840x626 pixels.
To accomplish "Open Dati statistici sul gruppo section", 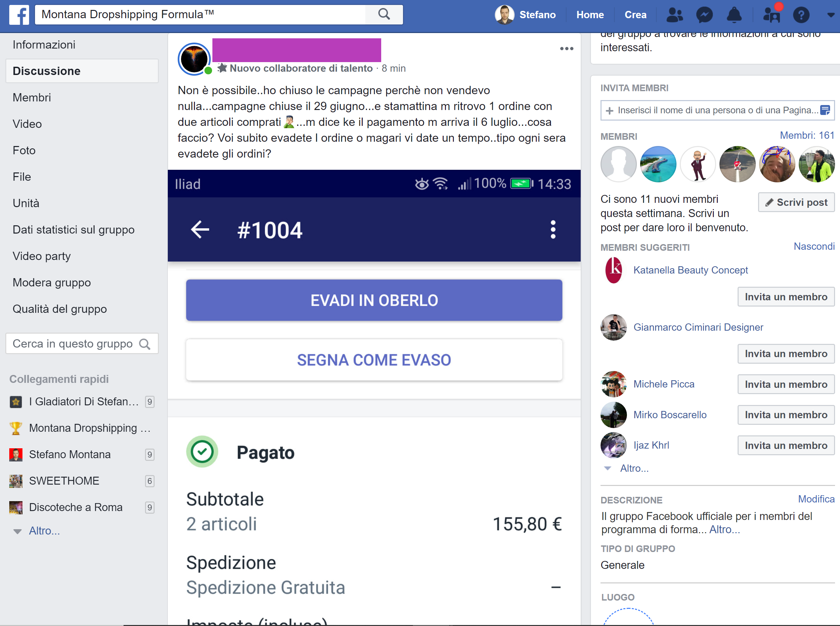I will click(74, 230).
